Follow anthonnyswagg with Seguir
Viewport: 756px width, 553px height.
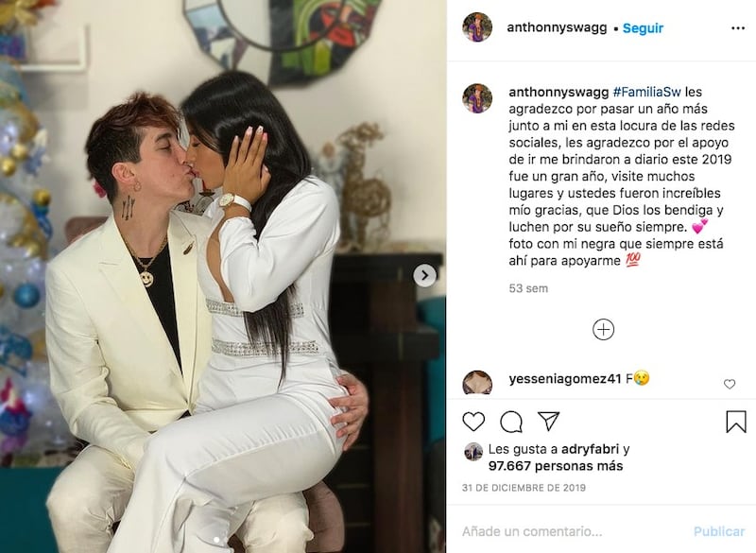click(643, 28)
